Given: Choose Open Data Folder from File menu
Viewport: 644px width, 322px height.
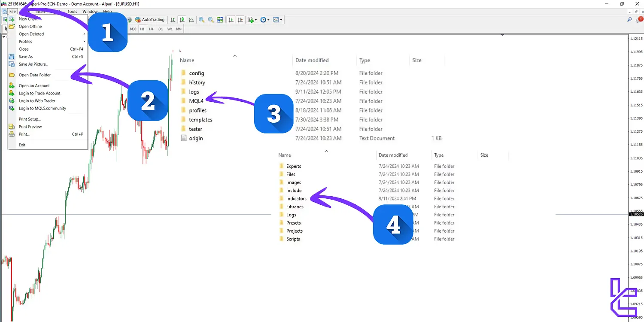Looking at the screenshot, I should point(35,75).
